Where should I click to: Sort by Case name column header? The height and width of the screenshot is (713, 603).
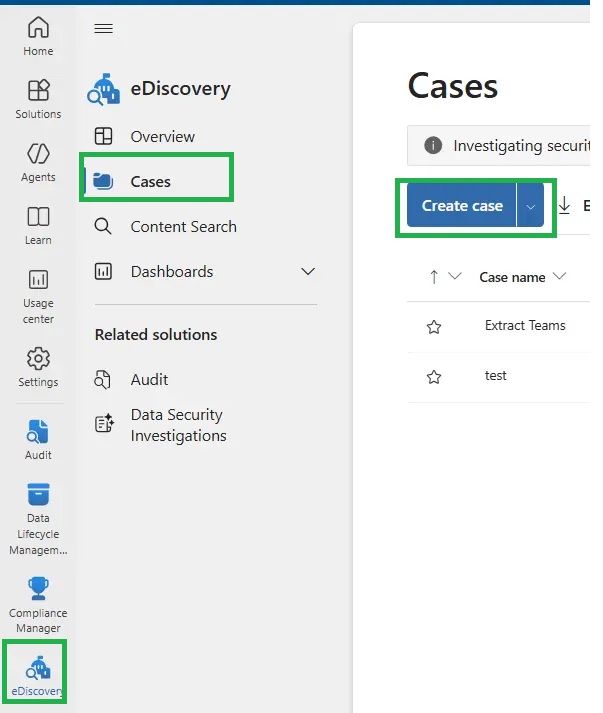pyautogui.click(x=512, y=277)
